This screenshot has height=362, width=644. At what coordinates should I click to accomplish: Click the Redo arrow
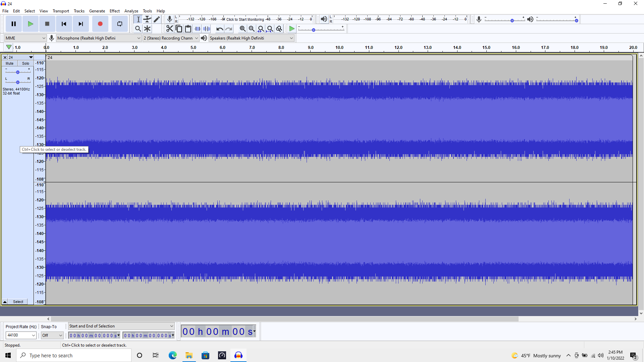click(229, 28)
